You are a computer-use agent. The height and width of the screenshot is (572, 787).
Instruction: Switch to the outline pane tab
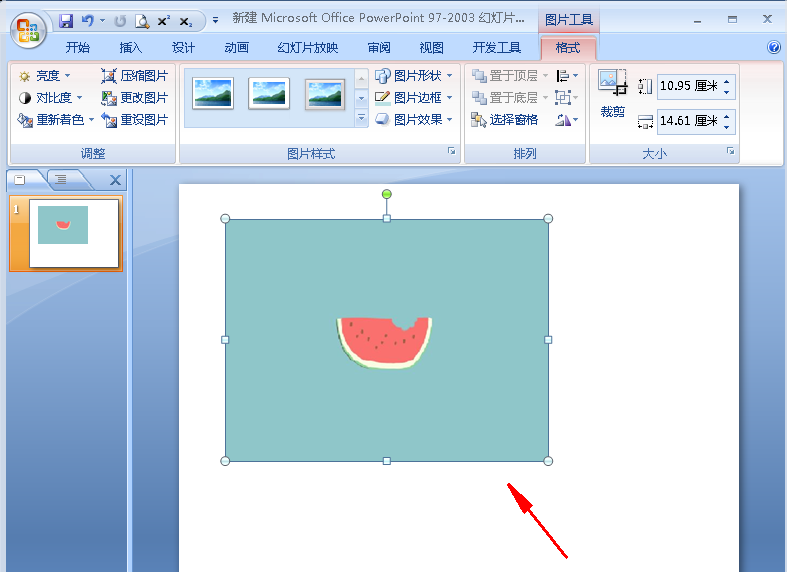(61, 180)
